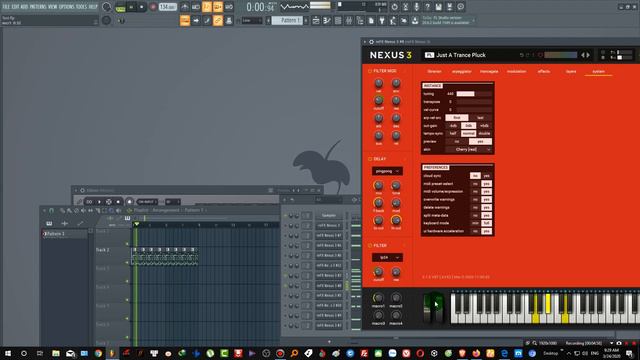Click Track 2 label in Playlist

pyautogui.click(x=102, y=250)
